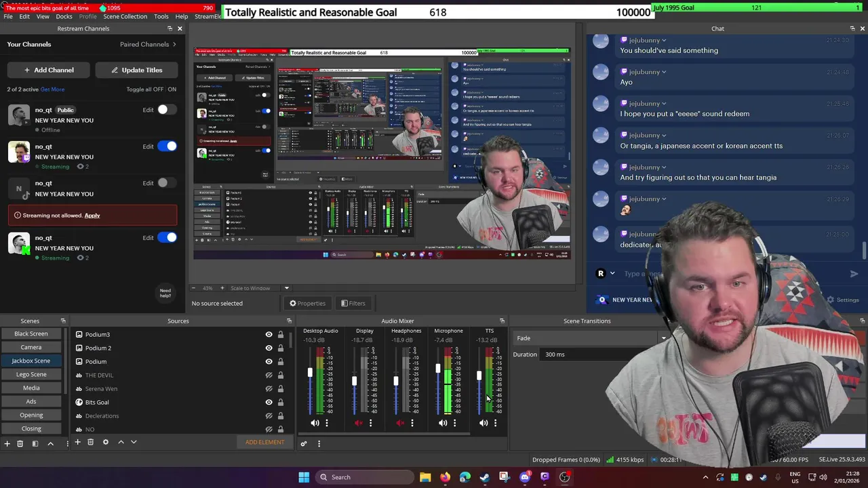
Task: Click the Update Titles button
Action: (136, 70)
